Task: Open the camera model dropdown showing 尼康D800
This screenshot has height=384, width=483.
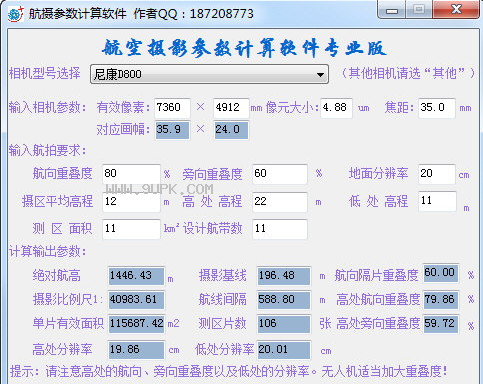Action: (x=209, y=74)
